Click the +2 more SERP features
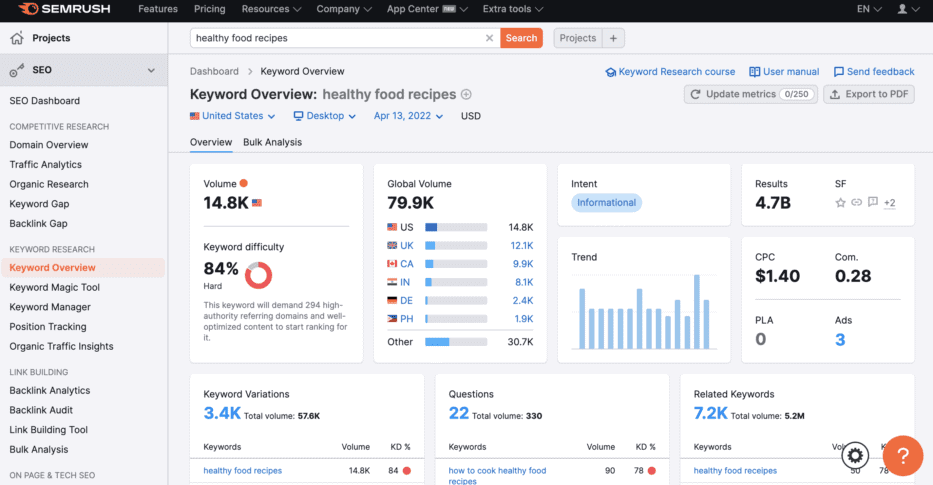 [x=890, y=203]
